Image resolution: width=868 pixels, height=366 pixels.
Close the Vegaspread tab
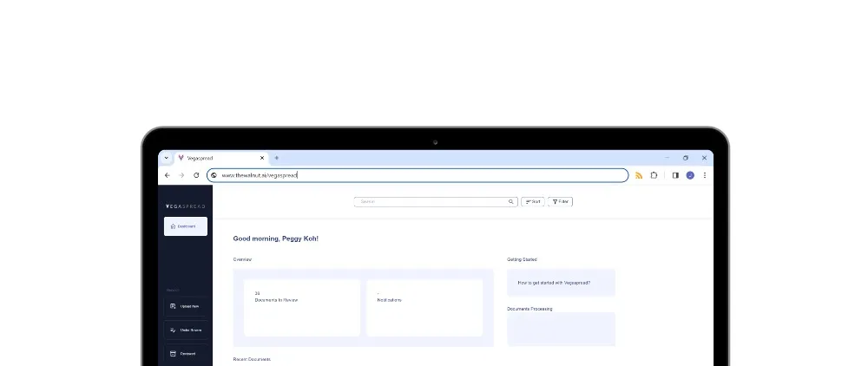coord(262,158)
